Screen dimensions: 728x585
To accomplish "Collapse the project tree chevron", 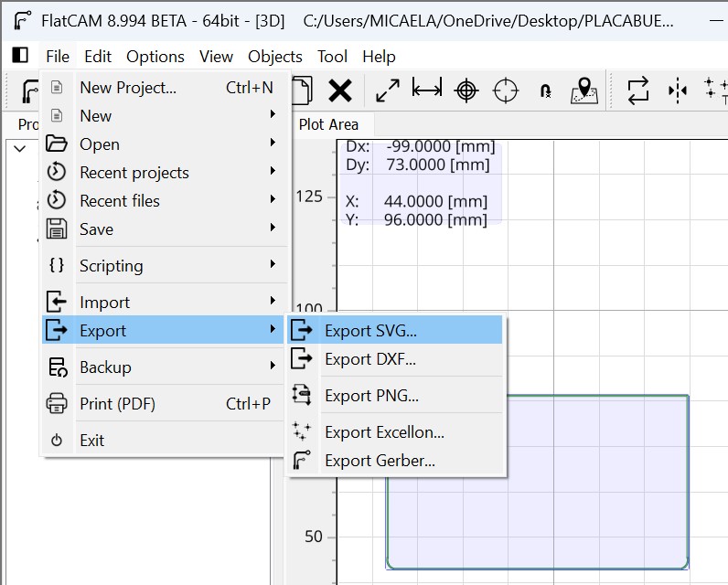I will pyautogui.click(x=19, y=149).
